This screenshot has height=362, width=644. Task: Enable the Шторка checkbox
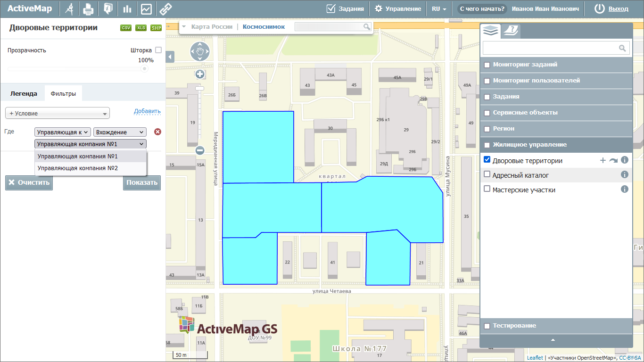click(158, 50)
